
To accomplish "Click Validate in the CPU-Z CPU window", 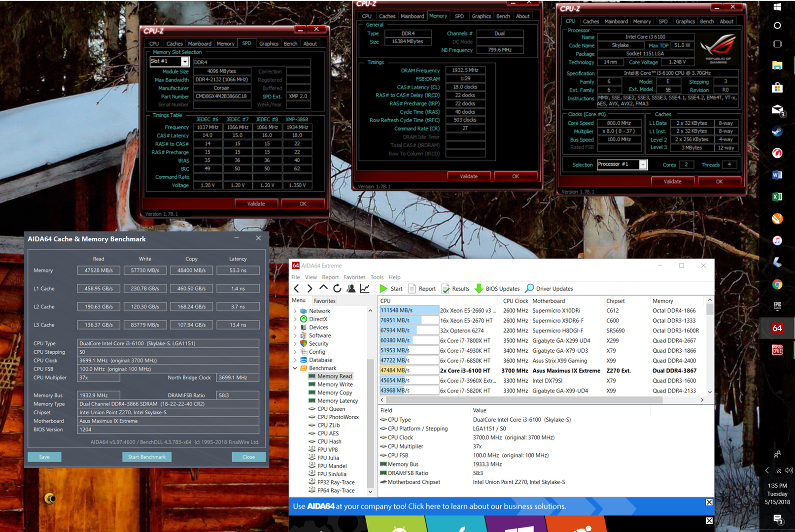I will pyautogui.click(x=672, y=181).
